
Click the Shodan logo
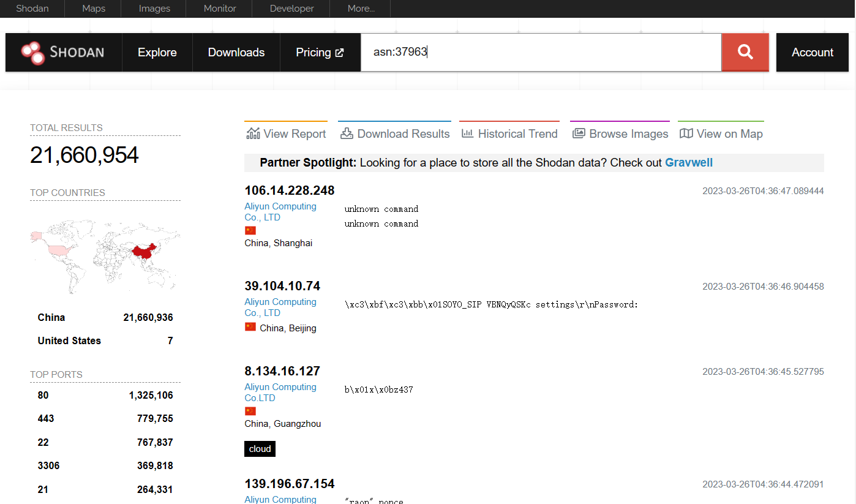[63, 53]
